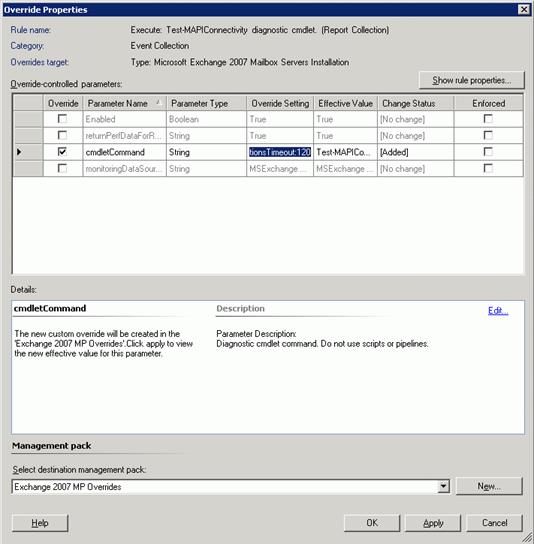Click Boolean parameter type cell

[x=206, y=119]
